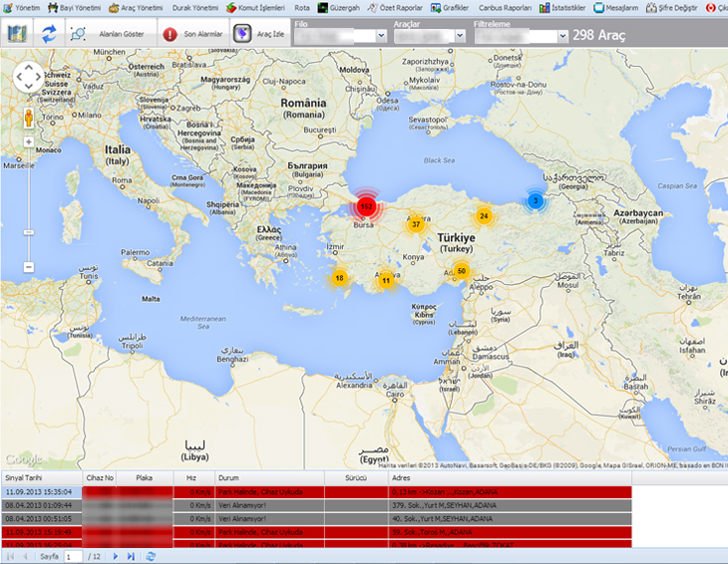This screenshot has width=728, height=564.
Task: Open Bayi Yönetimi menu
Action: click(x=74, y=7)
